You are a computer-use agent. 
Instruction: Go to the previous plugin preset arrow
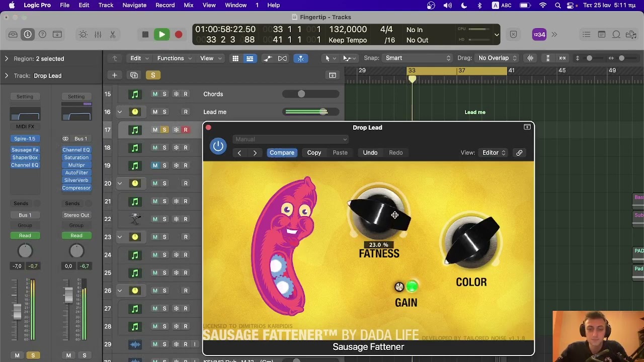pyautogui.click(x=239, y=153)
